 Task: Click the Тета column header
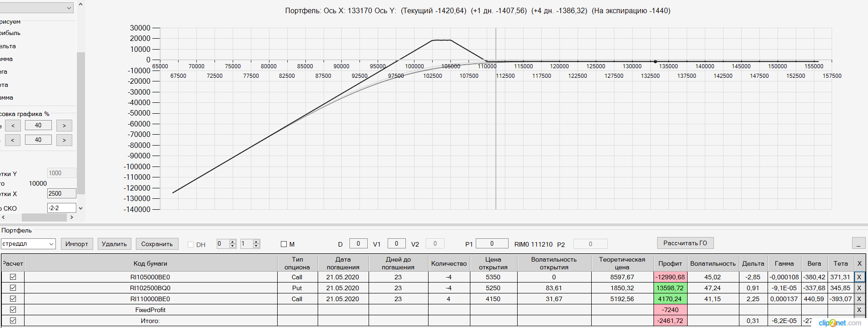(841, 263)
